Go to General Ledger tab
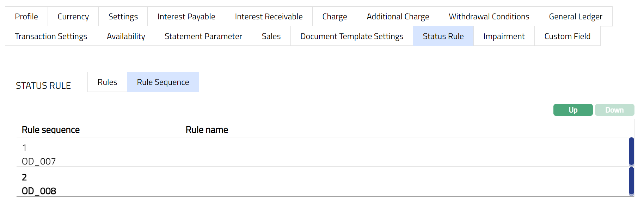This screenshot has width=644, height=205. [575, 17]
